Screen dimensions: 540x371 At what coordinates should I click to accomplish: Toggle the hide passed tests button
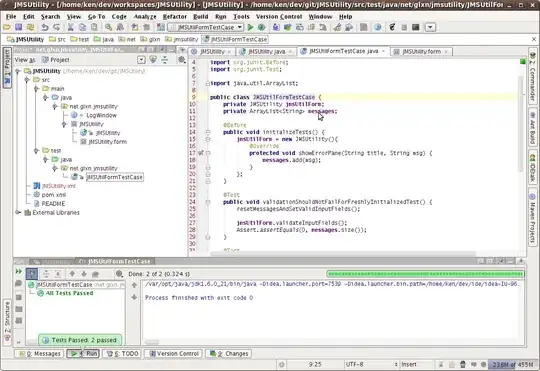coord(32,274)
